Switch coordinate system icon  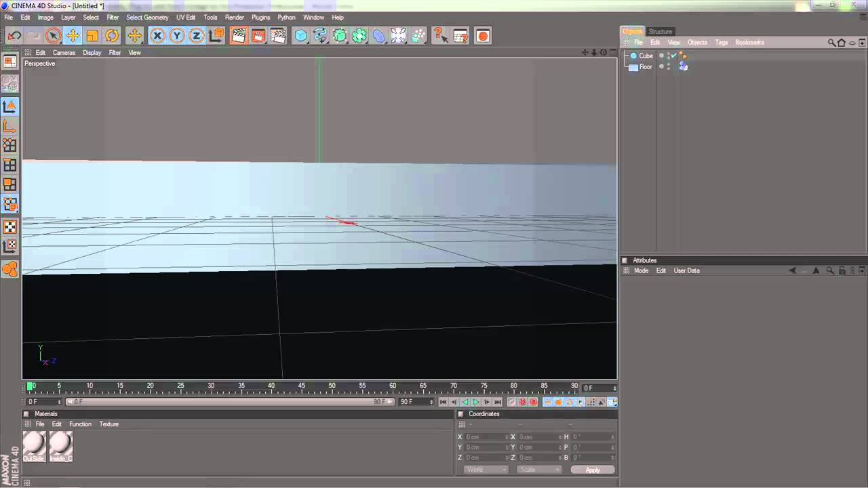click(216, 36)
